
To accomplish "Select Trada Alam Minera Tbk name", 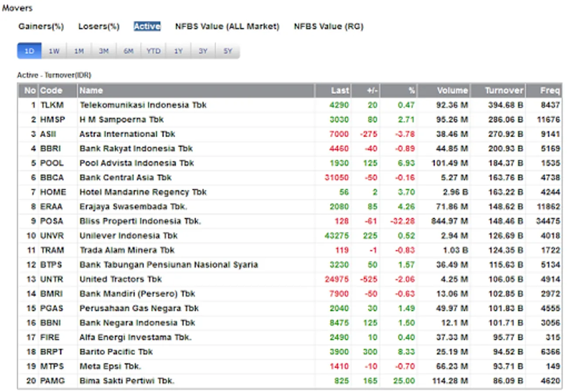I will pos(127,250).
